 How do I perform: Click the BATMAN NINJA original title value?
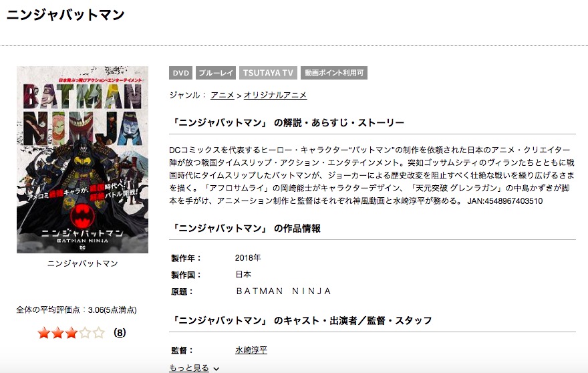click(284, 291)
